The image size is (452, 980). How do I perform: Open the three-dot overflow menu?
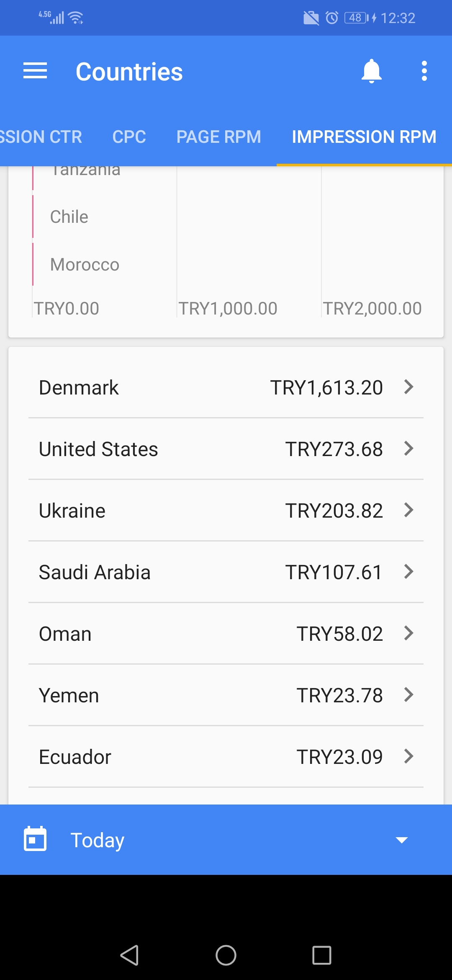pyautogui.click(x=424, y=71)
